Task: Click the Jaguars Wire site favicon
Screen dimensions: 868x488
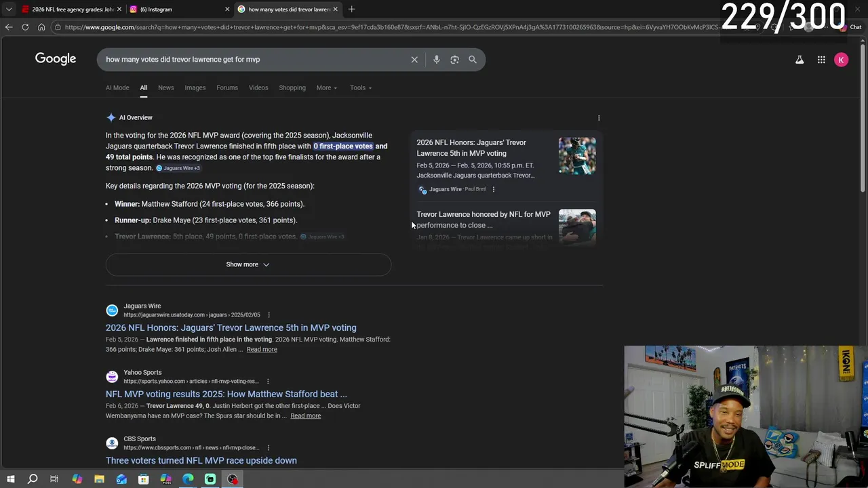Action: click(x=112, y=310)
